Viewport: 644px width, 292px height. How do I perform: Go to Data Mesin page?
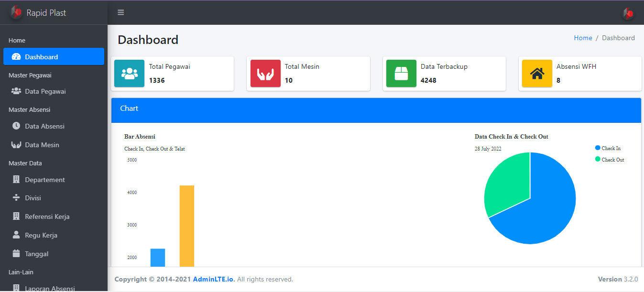pos(42,145)
